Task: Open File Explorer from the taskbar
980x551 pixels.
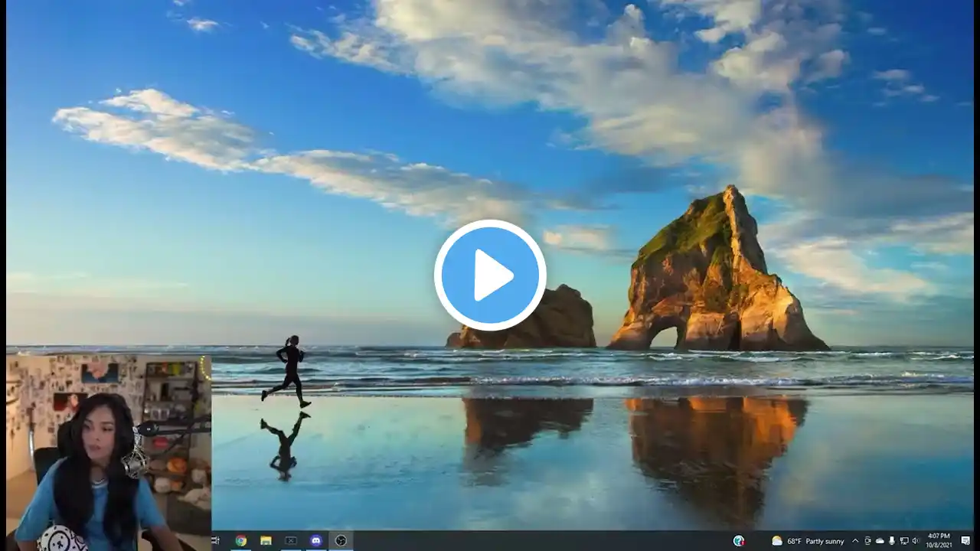Action: click(266, 541)
